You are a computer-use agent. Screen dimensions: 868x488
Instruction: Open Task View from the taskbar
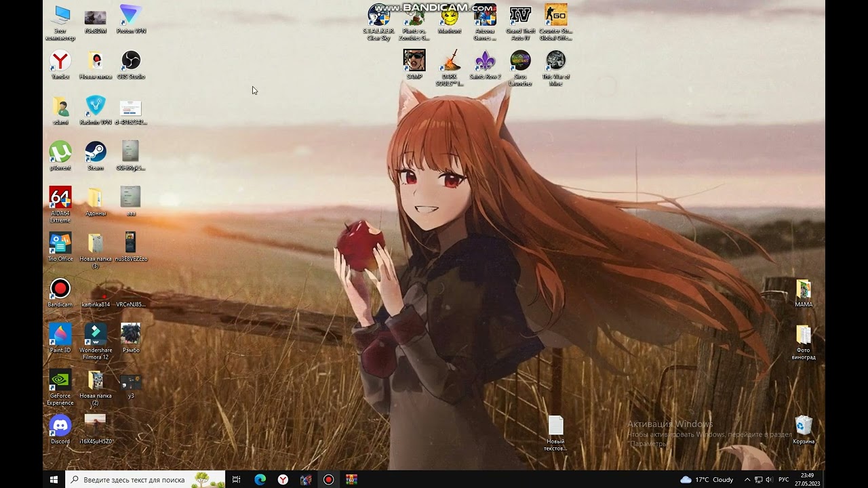236,479
